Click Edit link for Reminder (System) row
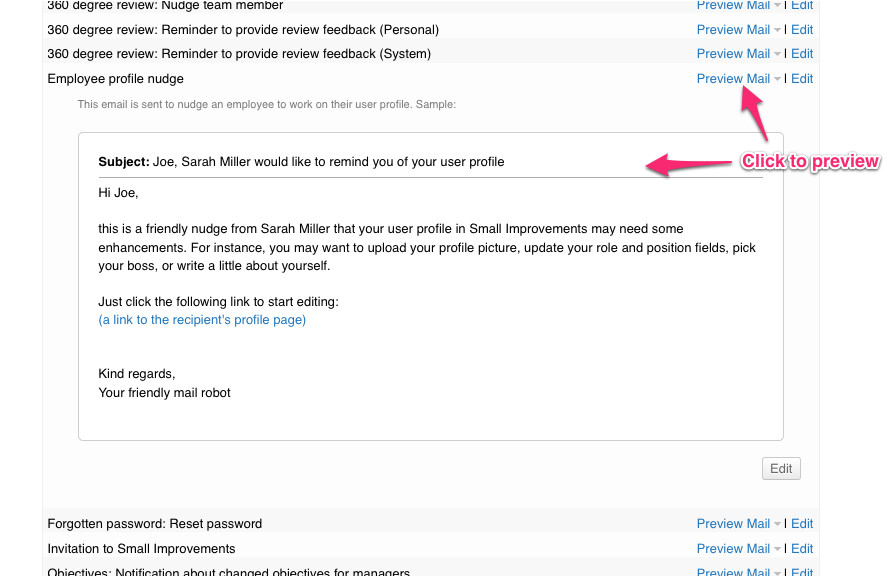This screenshot has height=577, width=887. (x=802, y=53)
